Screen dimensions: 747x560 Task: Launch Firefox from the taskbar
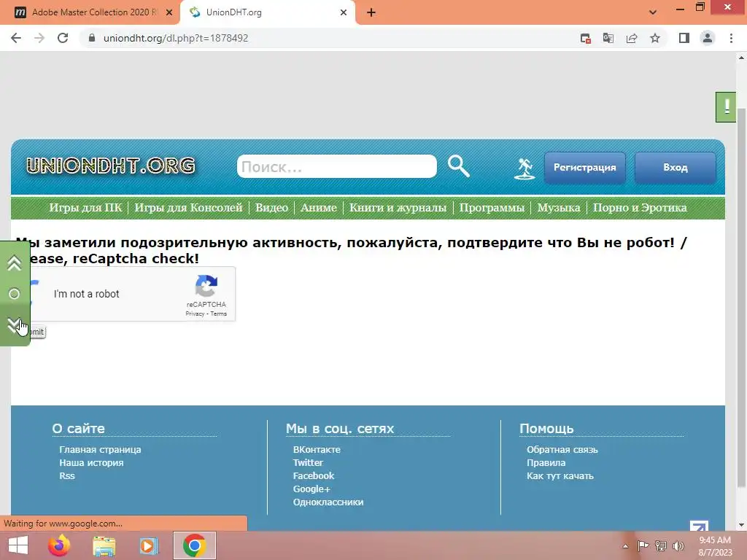click(58, 545)
